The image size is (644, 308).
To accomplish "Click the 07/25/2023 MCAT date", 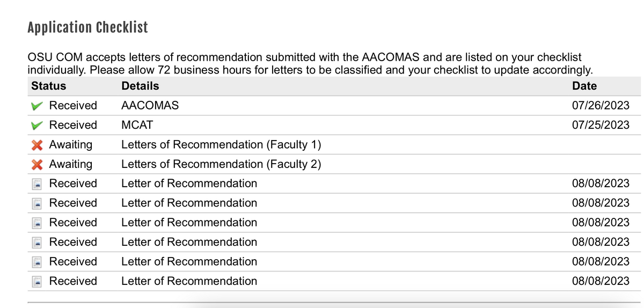I will pyautogui.click(x=601, y=125).
